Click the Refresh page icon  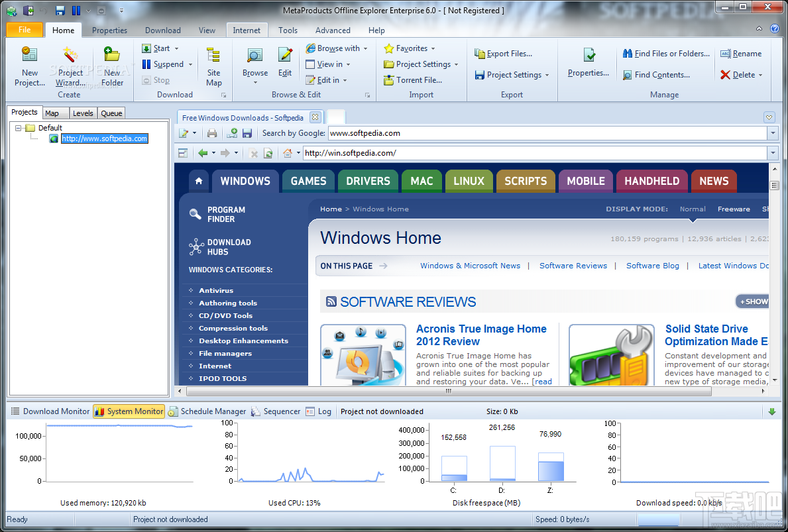click(x=268, y=153)
